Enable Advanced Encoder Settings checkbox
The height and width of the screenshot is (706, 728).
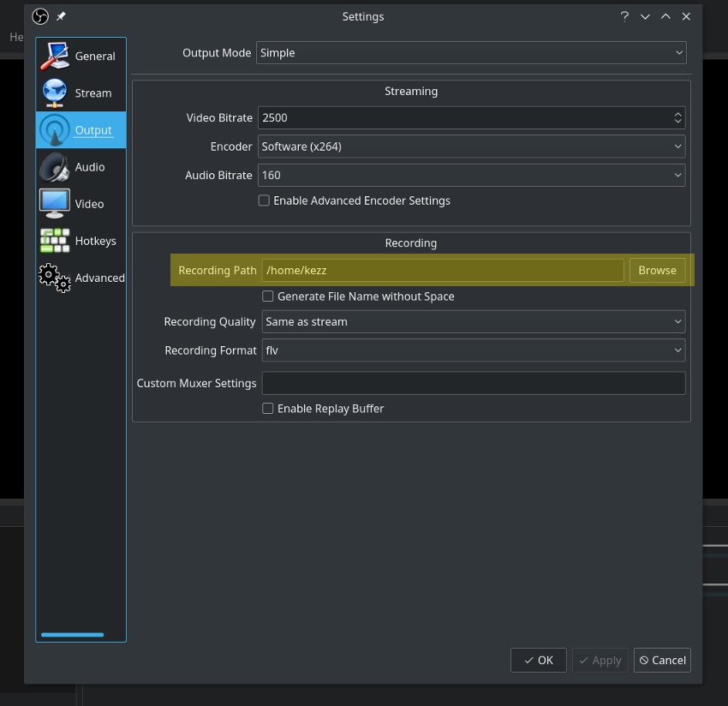click(264, 200)
